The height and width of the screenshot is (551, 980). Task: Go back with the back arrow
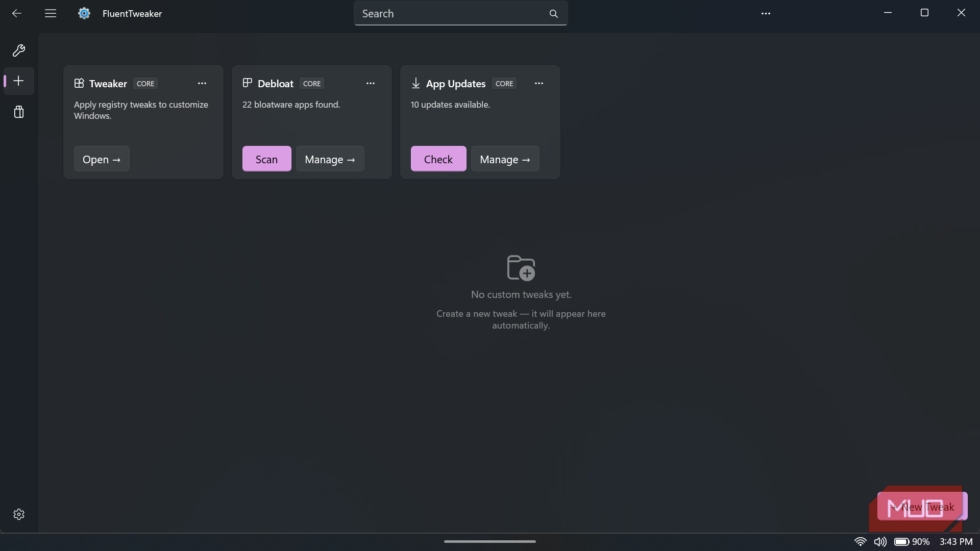[17, 13]
